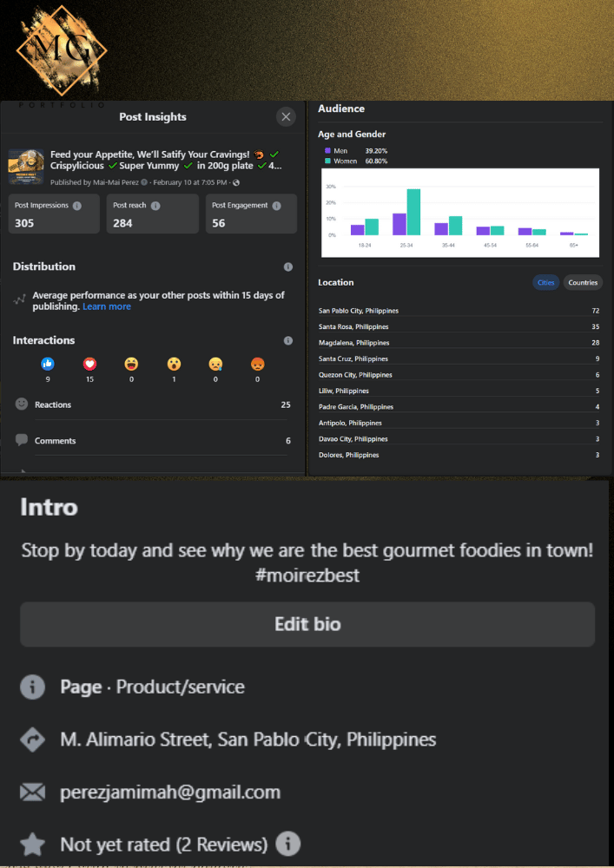This screenshot has width=614, height=868.
Task: Click the Post Engagement info icon
Action: pyautogui.click(x=276, y=206)
